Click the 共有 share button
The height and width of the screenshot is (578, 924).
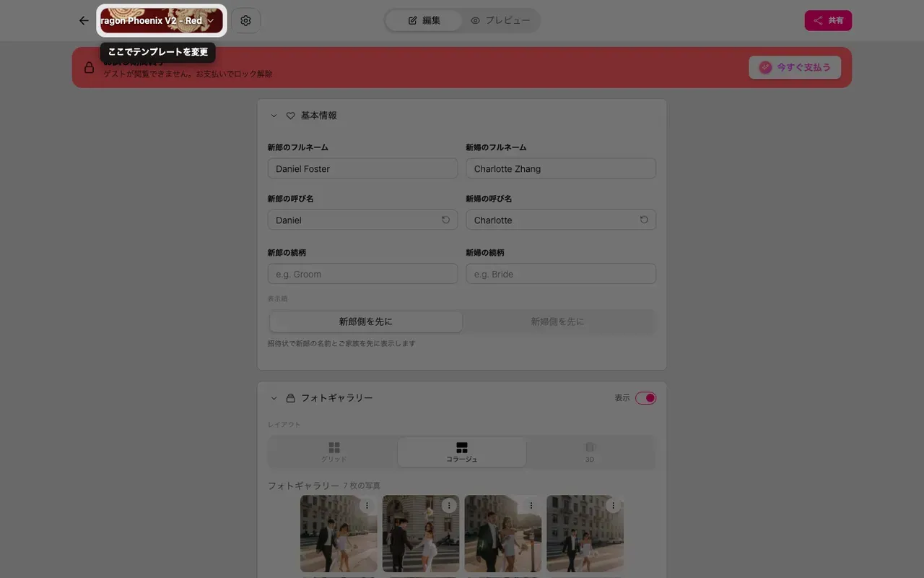coord(828,20)
